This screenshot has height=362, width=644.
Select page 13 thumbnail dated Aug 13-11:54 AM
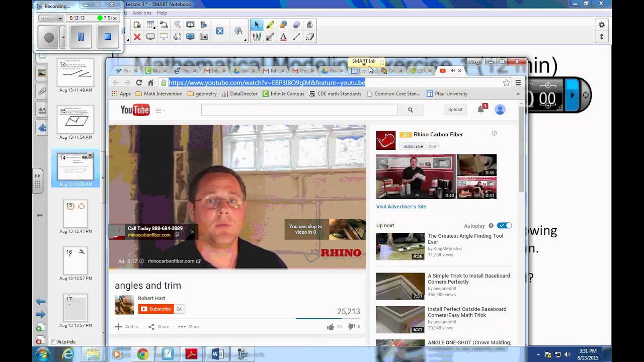pyautogui.click(x=75, y=120)
